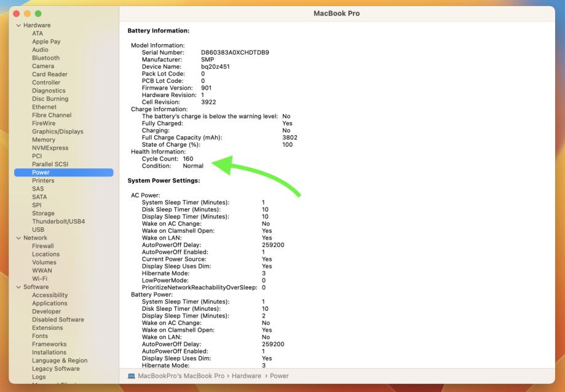Click Power in the path bar
This screenshot has width=565, height=392.
coord(279,376)
